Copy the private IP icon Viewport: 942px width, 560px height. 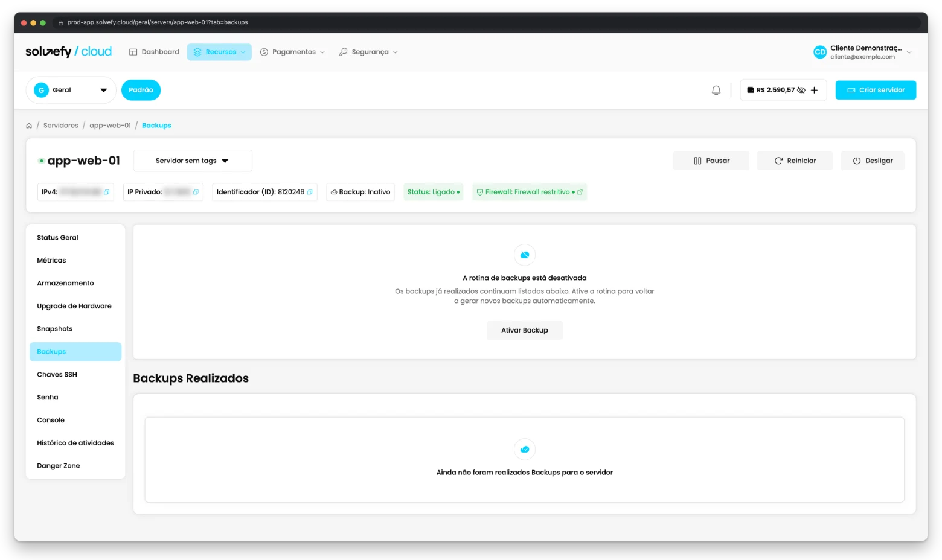click(x=196, y=192)
